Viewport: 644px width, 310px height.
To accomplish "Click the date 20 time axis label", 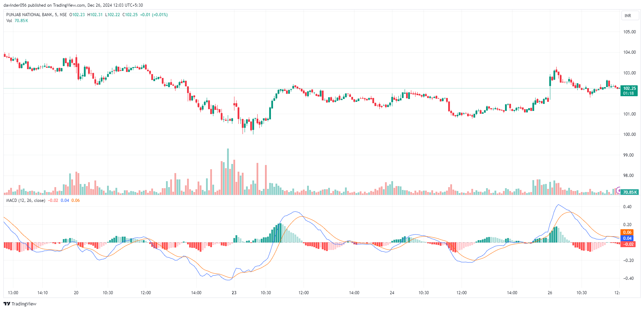I will (76, 293).
